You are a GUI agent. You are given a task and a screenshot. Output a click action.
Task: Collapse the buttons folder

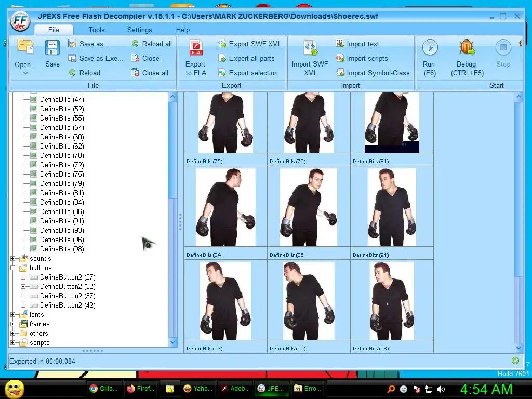[x=13, y=268]
